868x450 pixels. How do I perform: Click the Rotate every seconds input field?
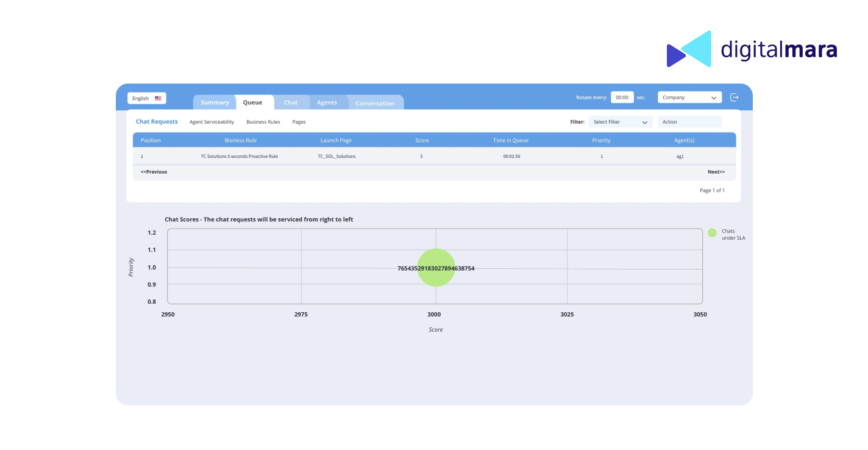click(x=622, y=98)
